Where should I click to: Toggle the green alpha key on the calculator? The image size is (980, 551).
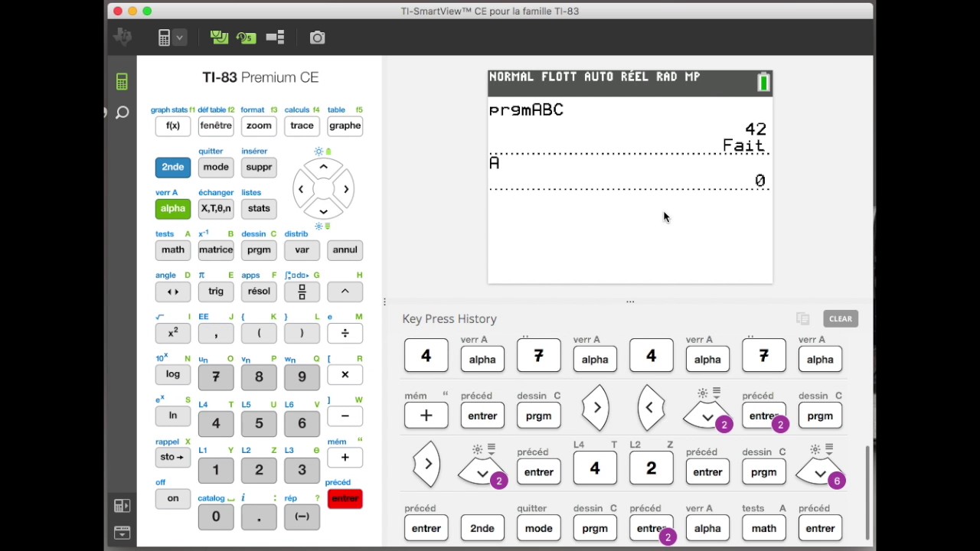pos(173,208)
